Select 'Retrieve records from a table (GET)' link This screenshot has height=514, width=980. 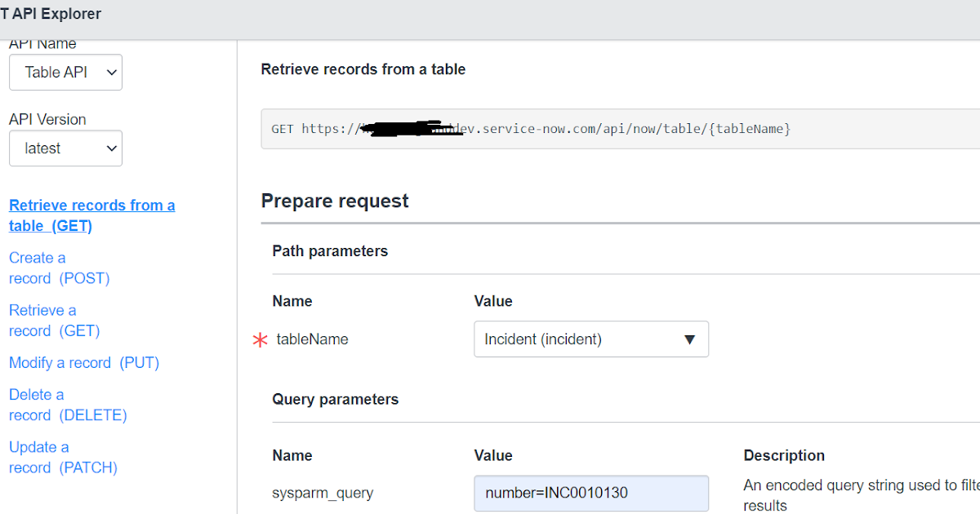click(91, 215)
